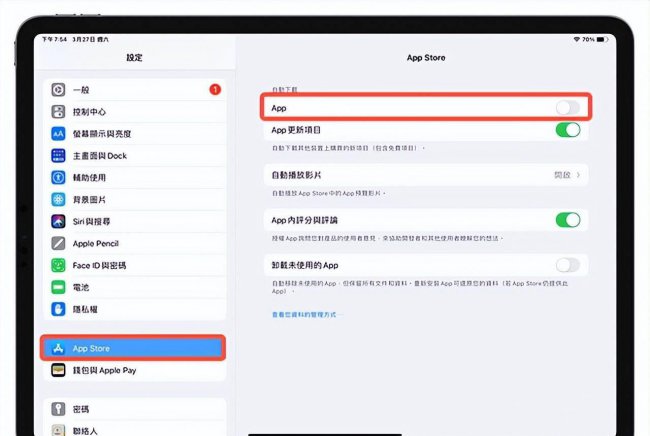Tap the battery status icon
The width and height of the screenshot is (650, 436).
coord(603,39)
